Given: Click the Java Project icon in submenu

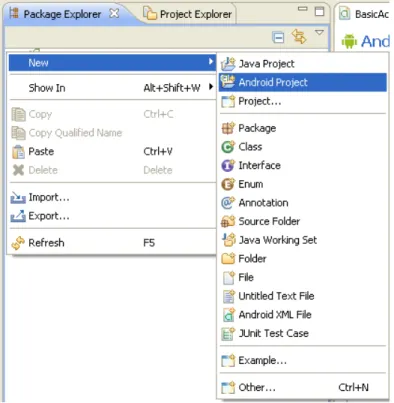Looking at the screenshot, I should 228,64.
